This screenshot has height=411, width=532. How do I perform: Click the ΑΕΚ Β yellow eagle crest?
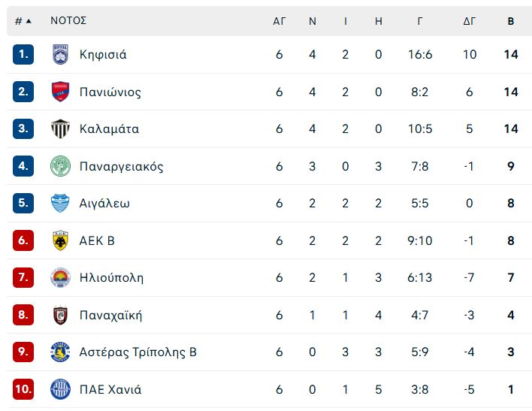[x=60, y=240]
